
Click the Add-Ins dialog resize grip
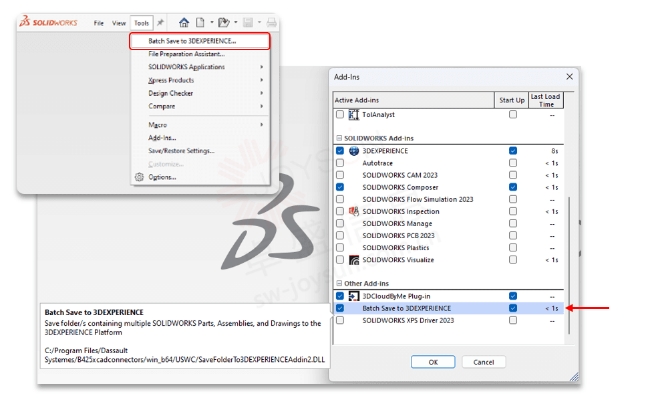pos(574,377)
